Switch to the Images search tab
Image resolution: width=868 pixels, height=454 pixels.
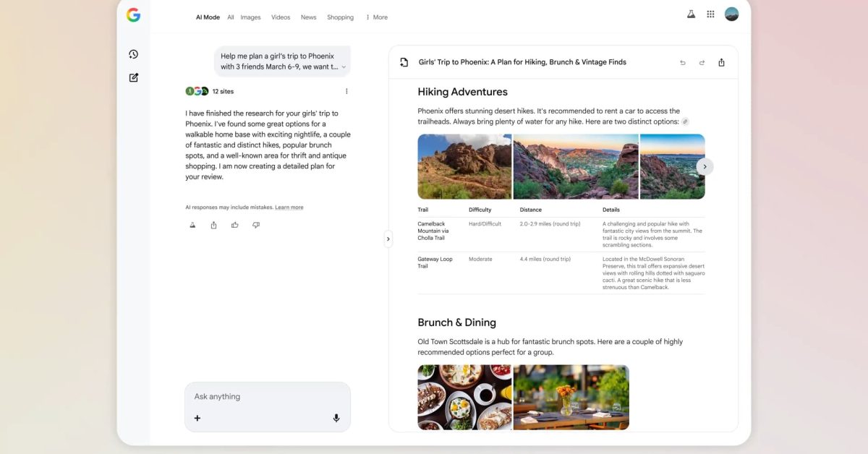pos(250,17)
